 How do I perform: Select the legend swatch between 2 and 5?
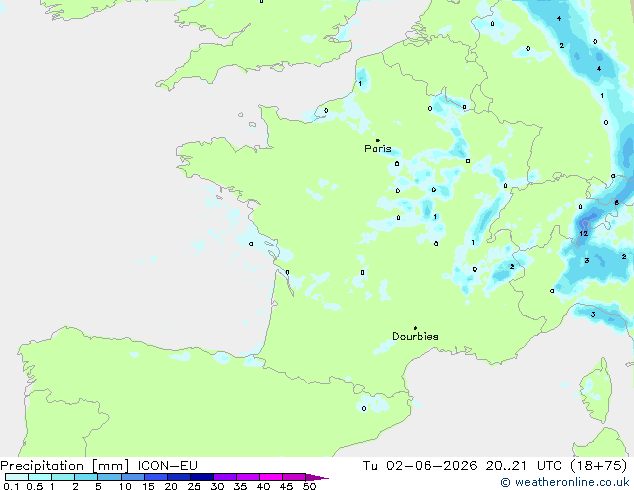(x=86, y=477)
